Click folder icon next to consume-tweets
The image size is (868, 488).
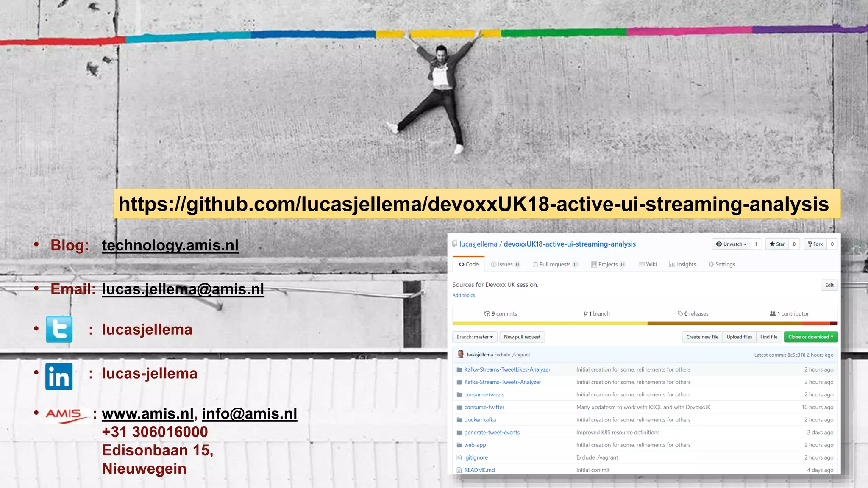coord(459,395)
